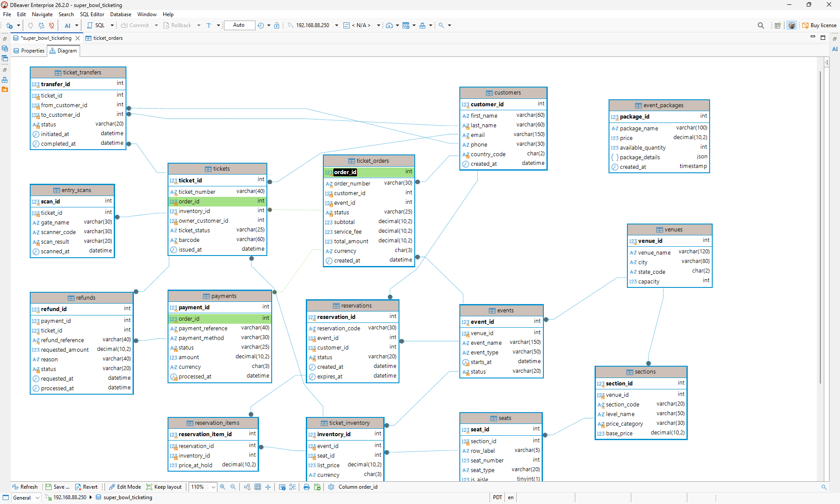This screenshot has height=504, width=840.
Task: Open the Database menu
Action: pyautogui.click(x=121, y=14)
